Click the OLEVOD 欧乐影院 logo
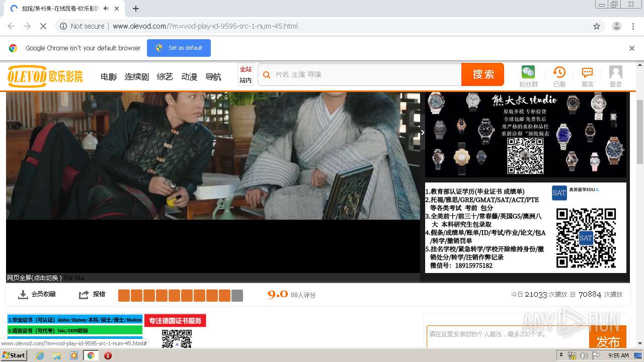Image resolution: width=644 pixels, height=362 pixels. [45, 76]
